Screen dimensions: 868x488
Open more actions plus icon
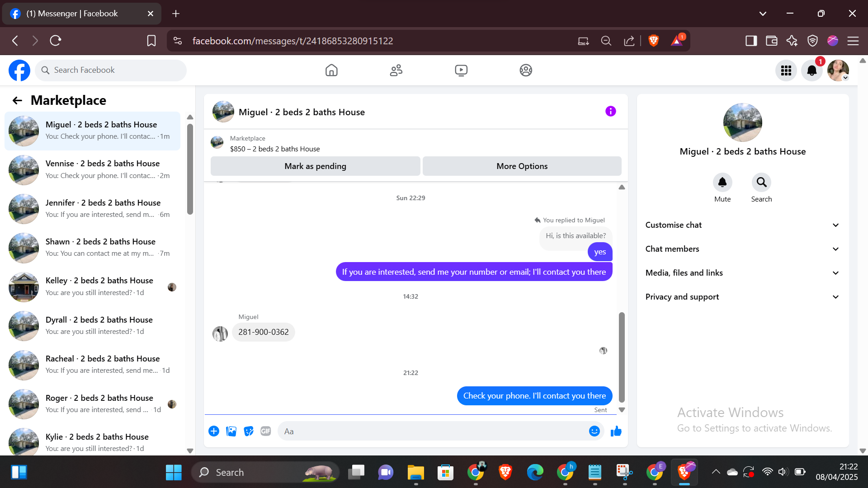[214, 432]
